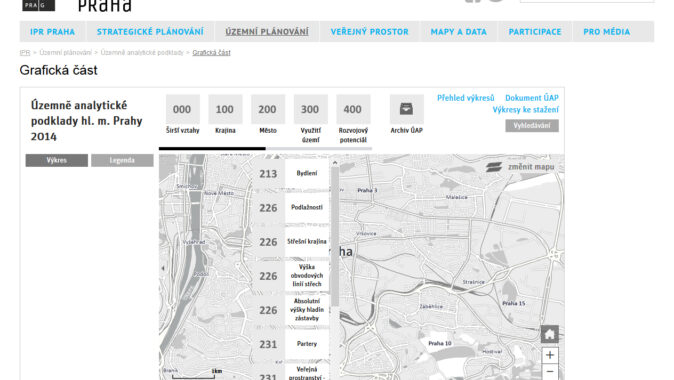Image resolution: width=674 pixels, height=380 pixels.
Task: Open MAPY A DATA menu
Action: 459,32
